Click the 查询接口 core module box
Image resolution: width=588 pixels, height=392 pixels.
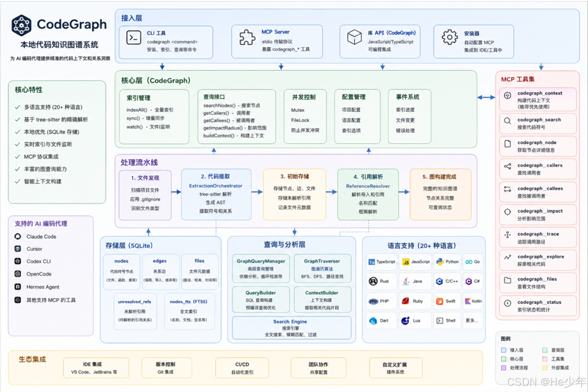pos(237,117)
